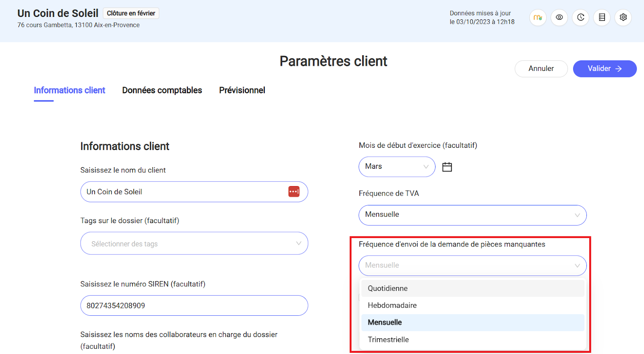Collapse the missing documents frequency dropdown
This screenshot has height=354, width=644.
pos(472,265)
